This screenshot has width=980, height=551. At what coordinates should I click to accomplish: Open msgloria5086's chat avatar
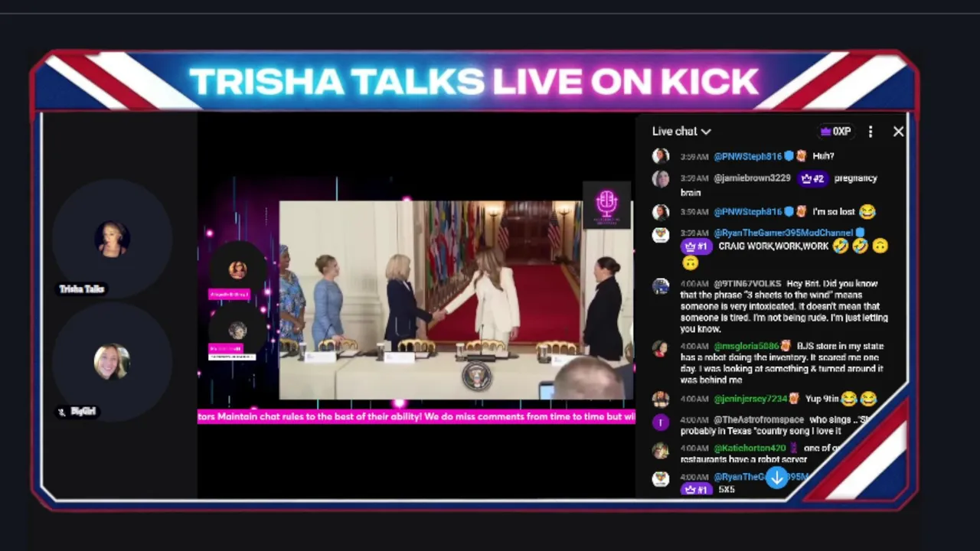661,348
